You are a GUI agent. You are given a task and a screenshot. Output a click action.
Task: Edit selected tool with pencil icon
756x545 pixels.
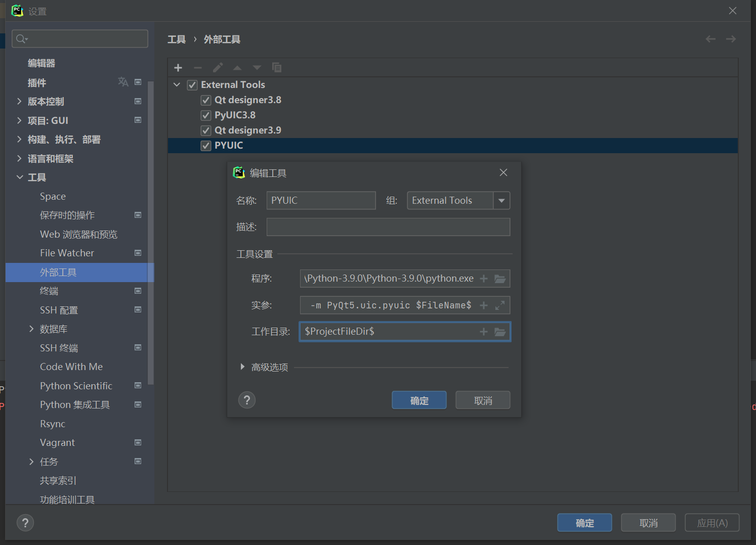pos(218,68)
